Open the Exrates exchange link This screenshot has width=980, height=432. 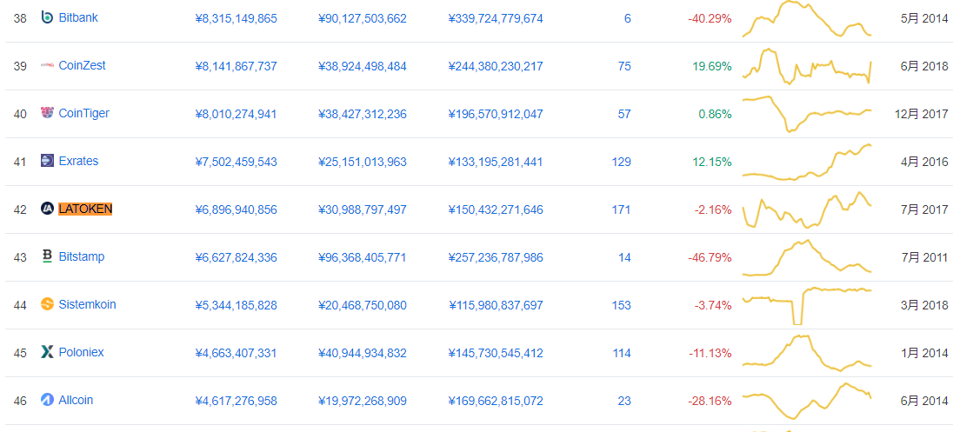tap(78, 161)
